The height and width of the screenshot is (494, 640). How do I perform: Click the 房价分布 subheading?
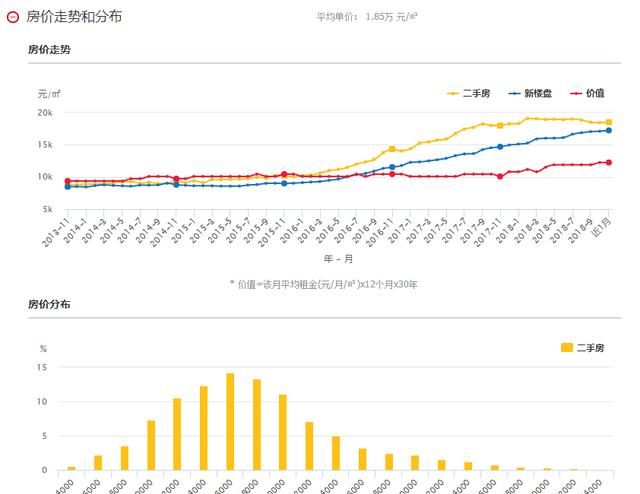click(x=49, y=304)
